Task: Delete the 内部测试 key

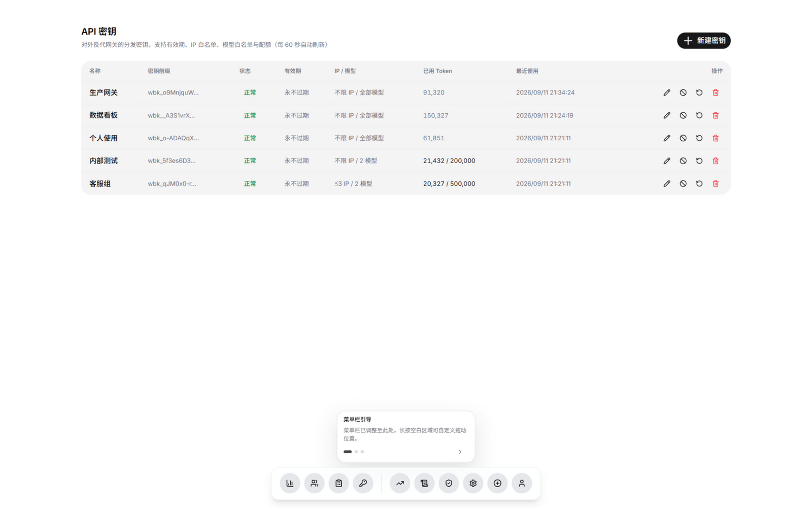Action: pyautogui.click(x=716, y=161)
